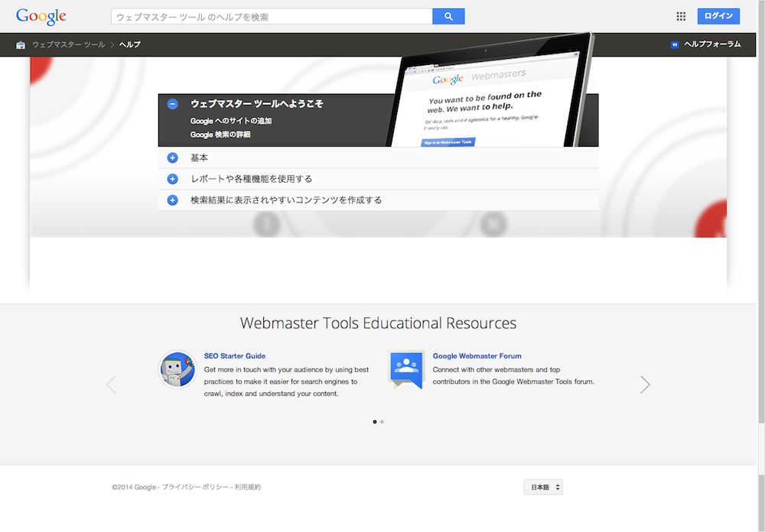The width and height of the screenshot is (765, 532).
Task: Open the 日本語 language dropdown
Action: tap(543, 487)
